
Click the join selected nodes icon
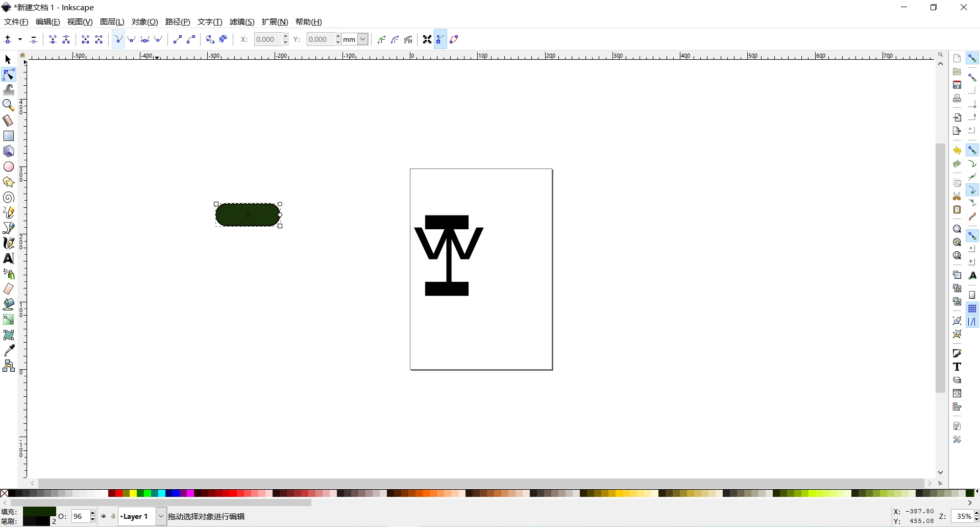pos(53,39)
